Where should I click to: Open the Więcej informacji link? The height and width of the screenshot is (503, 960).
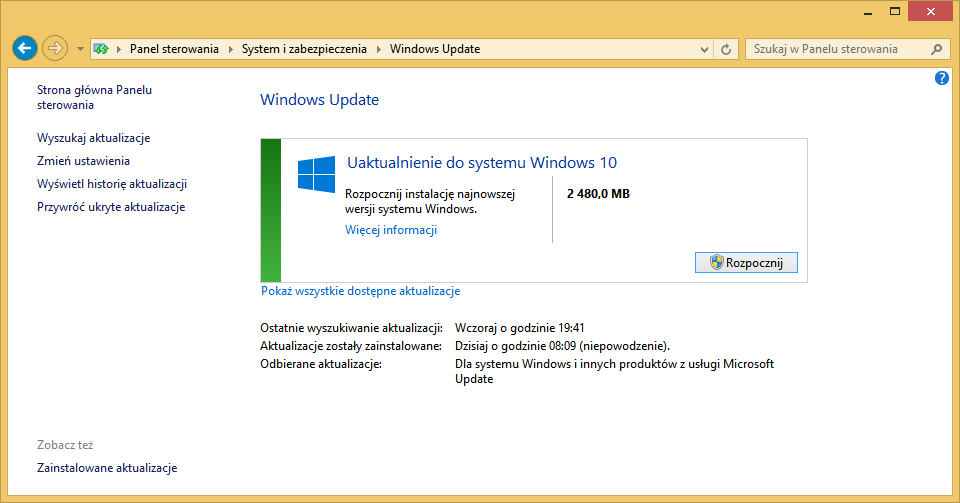tap(391, 230)
